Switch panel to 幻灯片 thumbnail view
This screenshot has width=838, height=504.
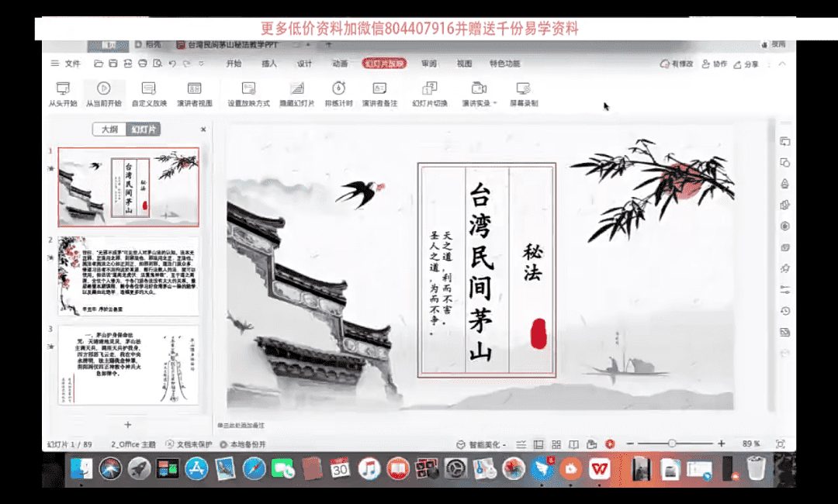[144, 129]
